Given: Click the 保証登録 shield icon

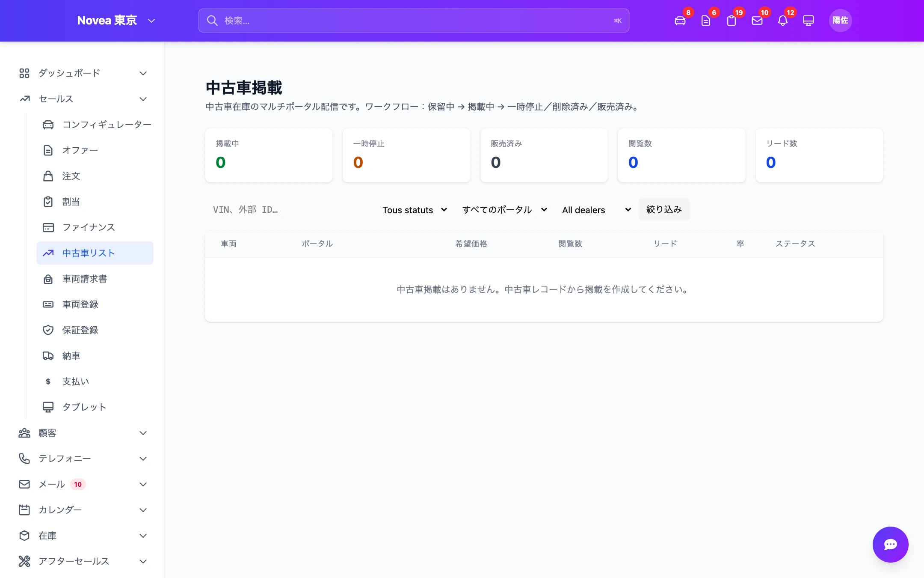Looking at the screenshot, I should [x=48, y=330].
